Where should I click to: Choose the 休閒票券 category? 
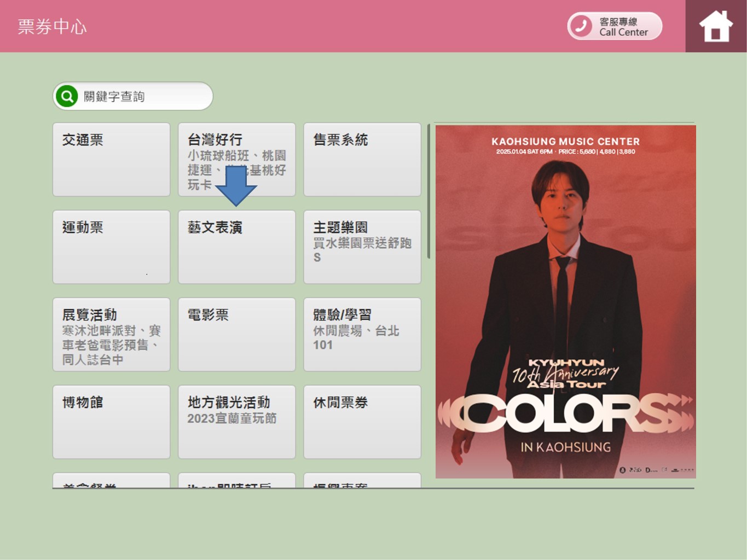click(x=362, y=422)
